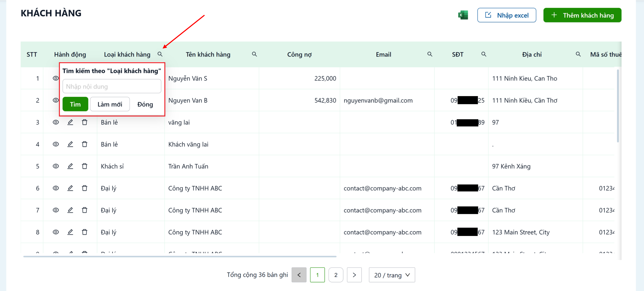View details of Khách vãng lai

click(x=56, y=144)
